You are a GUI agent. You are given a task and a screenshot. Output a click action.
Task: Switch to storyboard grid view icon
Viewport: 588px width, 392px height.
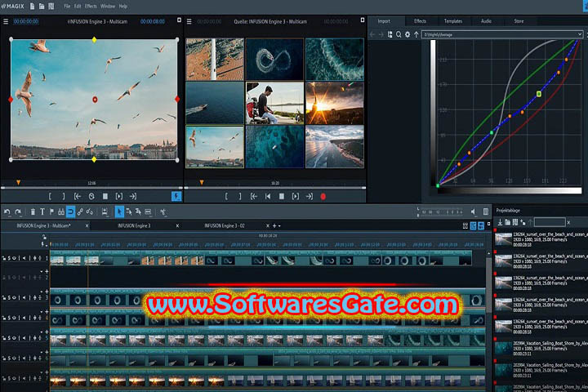point(465,226)
